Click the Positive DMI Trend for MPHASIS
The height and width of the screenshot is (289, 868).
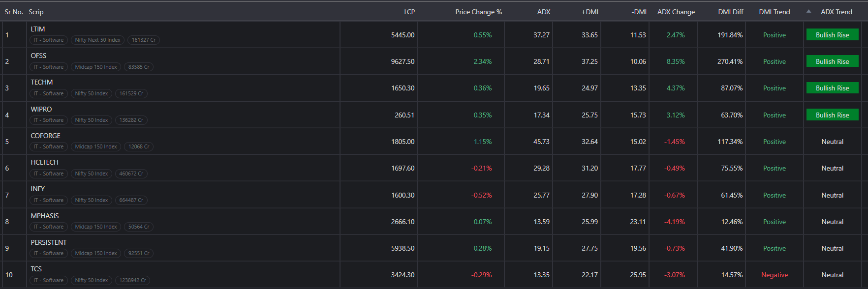click(x=775, y=222)
